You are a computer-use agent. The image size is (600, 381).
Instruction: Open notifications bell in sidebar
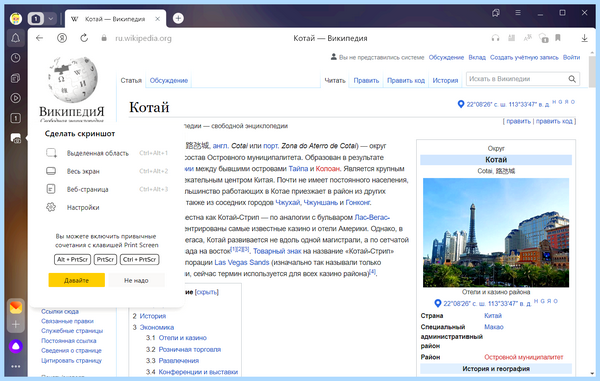[15, 38]
